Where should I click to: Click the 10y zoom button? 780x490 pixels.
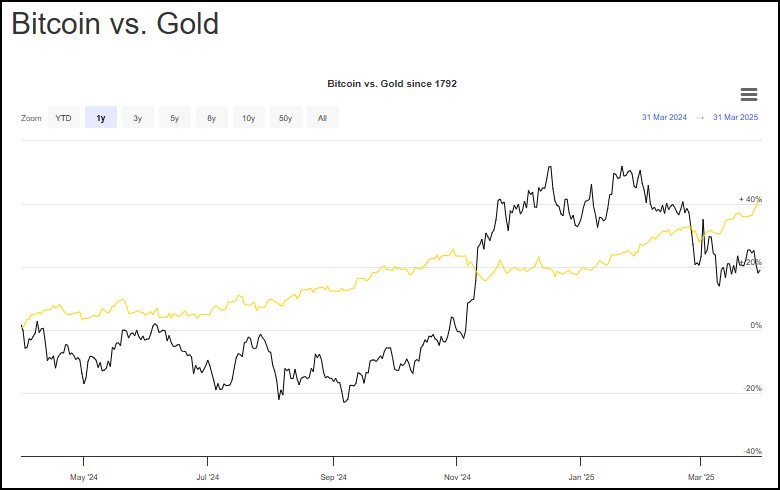tap(248, 118)
